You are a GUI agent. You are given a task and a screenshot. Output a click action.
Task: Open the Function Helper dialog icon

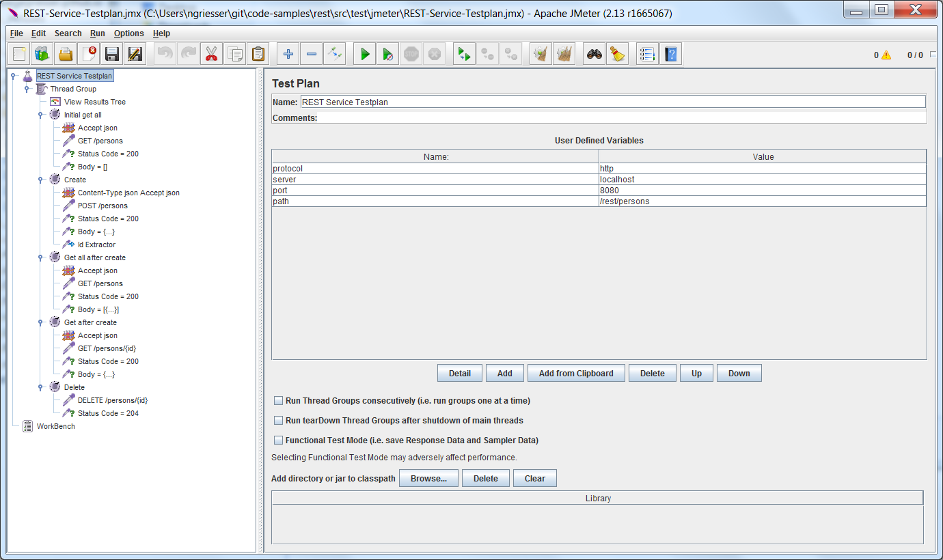648,54
